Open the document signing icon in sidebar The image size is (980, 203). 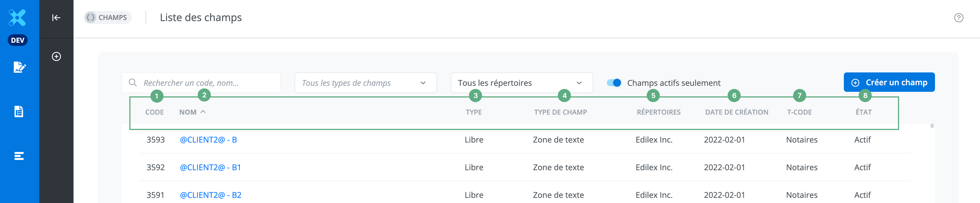click(19, 67)
